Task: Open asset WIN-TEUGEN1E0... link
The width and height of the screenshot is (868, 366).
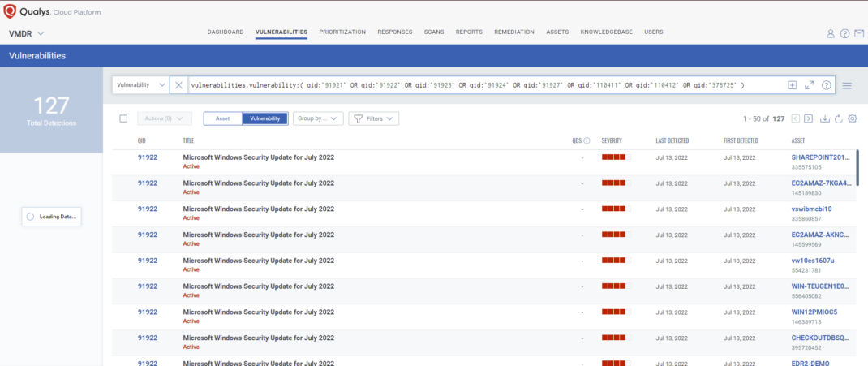Action: pos(820,286)
